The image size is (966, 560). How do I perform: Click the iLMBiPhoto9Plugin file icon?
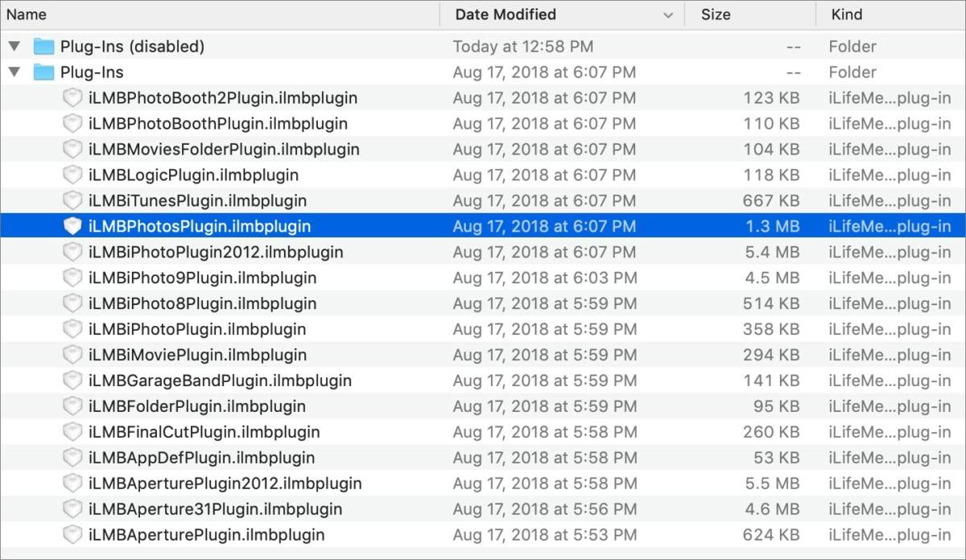coord(73,278)
